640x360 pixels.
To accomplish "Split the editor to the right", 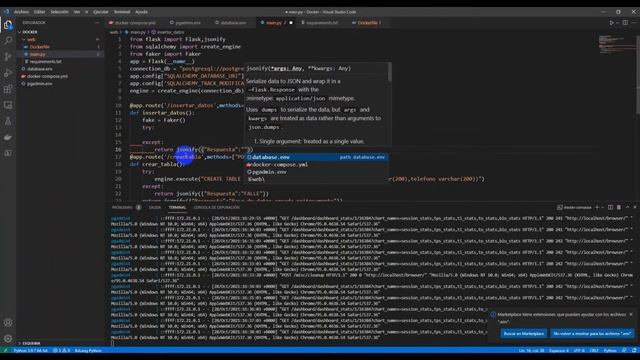I will click(x=625, y=23).
